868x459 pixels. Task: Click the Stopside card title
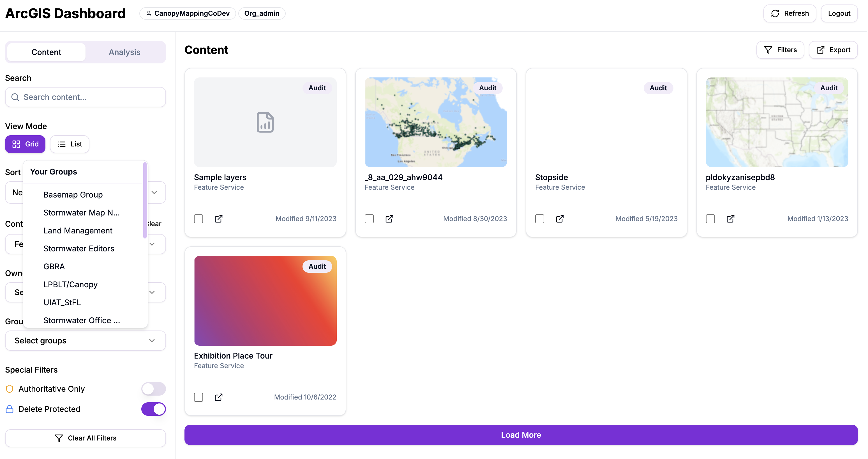coord(551,177)
